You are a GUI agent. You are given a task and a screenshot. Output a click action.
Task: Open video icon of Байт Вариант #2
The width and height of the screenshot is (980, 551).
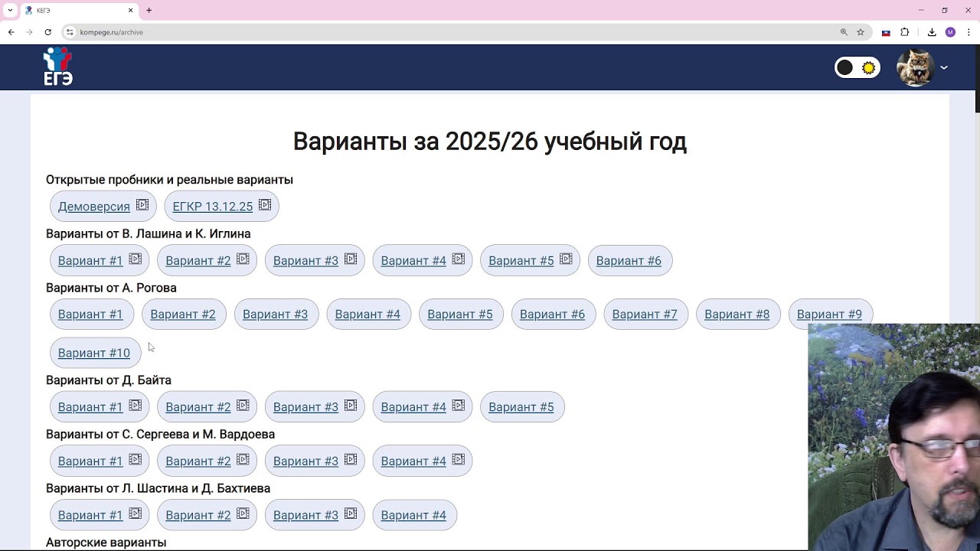(x=243, y=406)
